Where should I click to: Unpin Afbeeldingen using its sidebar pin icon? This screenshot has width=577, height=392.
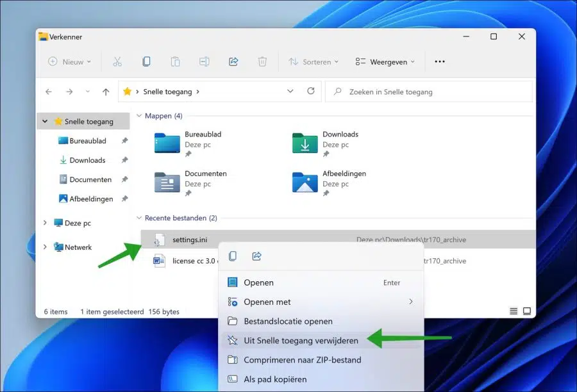[x=125, y=199]
